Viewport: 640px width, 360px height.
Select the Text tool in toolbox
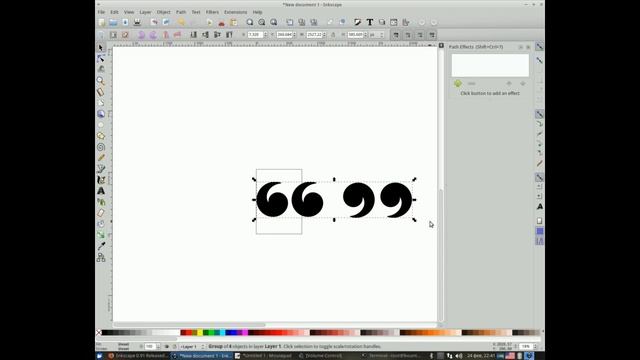click(x=101, y=191)
